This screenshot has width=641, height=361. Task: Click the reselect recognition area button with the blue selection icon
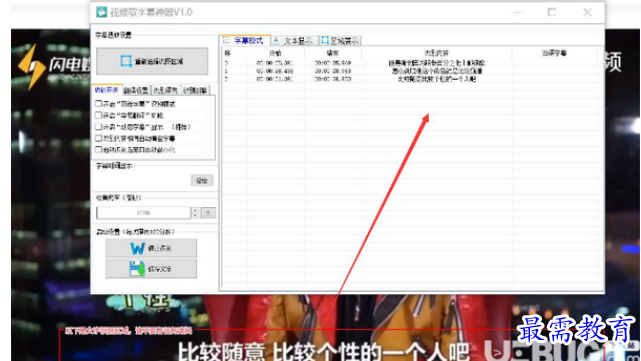tap(152, 61)
